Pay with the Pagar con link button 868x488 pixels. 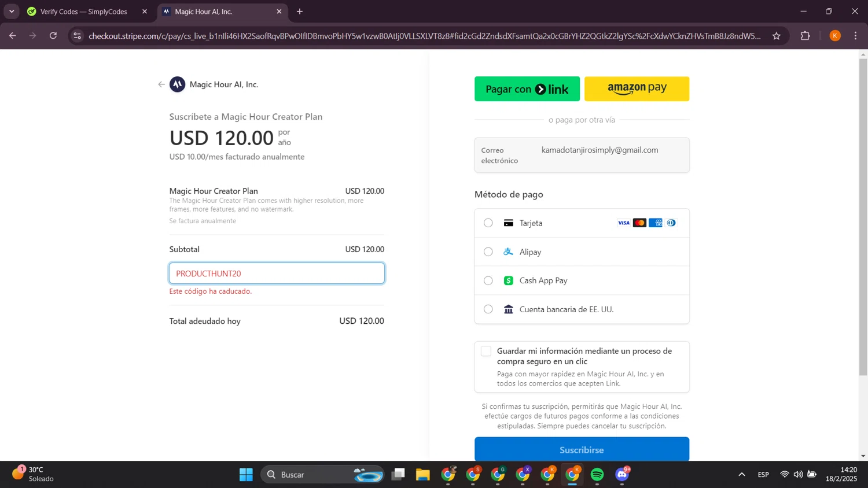pos(527,89)
